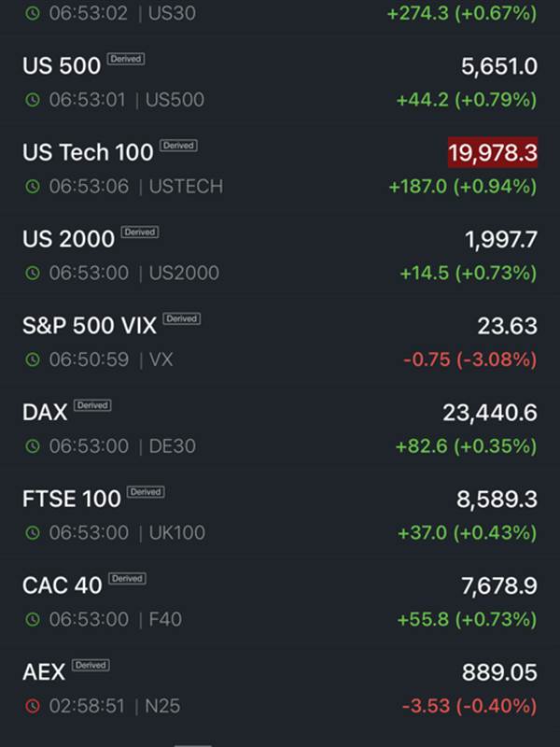Click the AEX change value -3.53
Screen dimensions: 560x747
pyautogui.click(x=427, y=706)
